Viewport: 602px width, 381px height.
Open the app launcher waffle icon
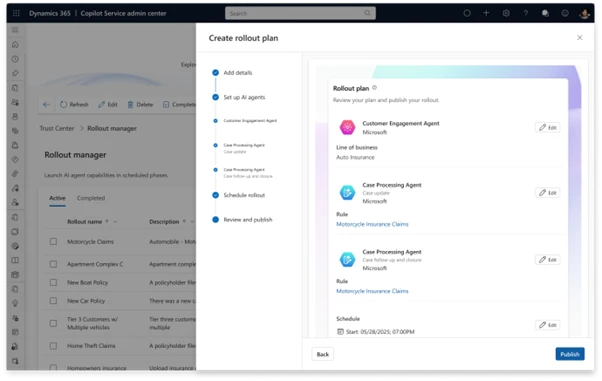click(16, 13)
